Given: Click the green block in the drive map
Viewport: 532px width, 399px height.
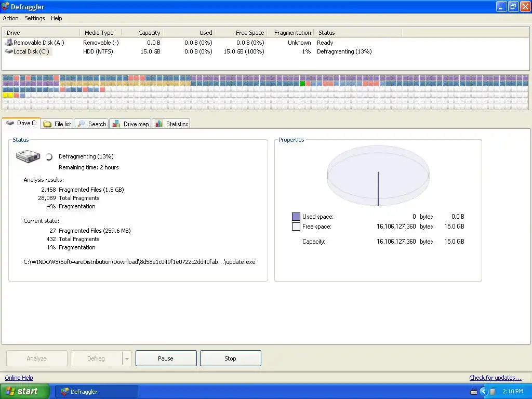Looking at the screenshot, I should (302, 84).
